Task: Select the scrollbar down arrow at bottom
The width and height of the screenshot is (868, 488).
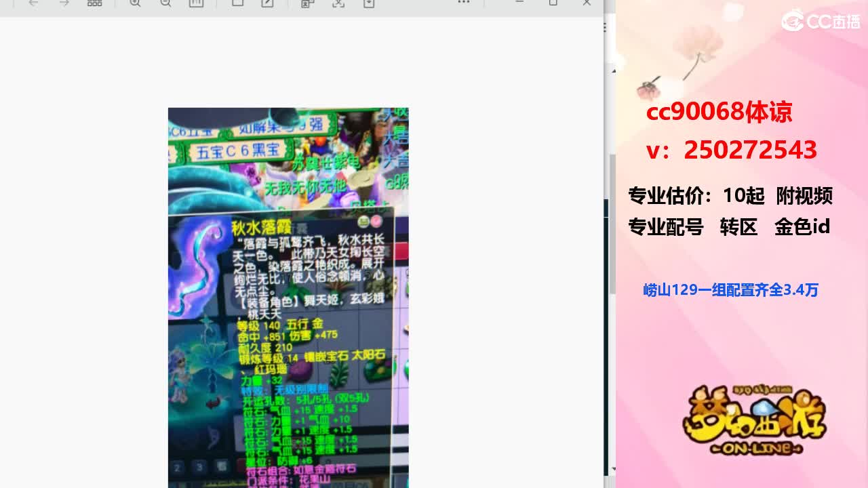Action: coord(614,469)
